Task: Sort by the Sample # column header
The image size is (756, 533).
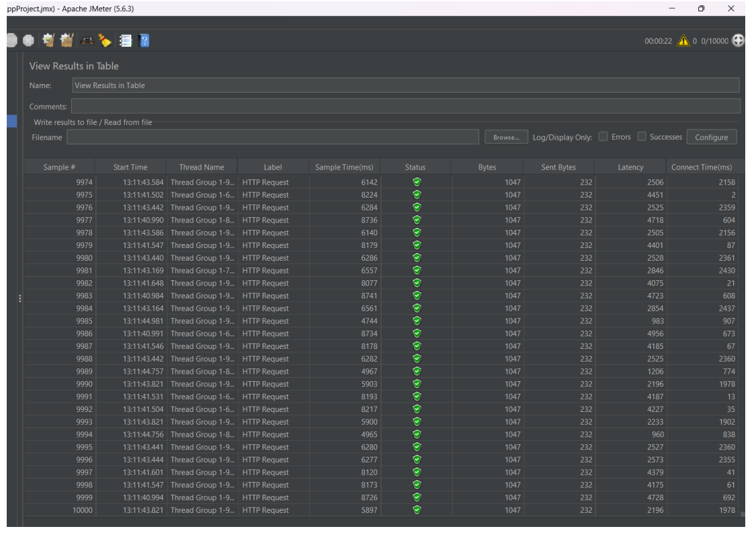Action: click(59, 167)
